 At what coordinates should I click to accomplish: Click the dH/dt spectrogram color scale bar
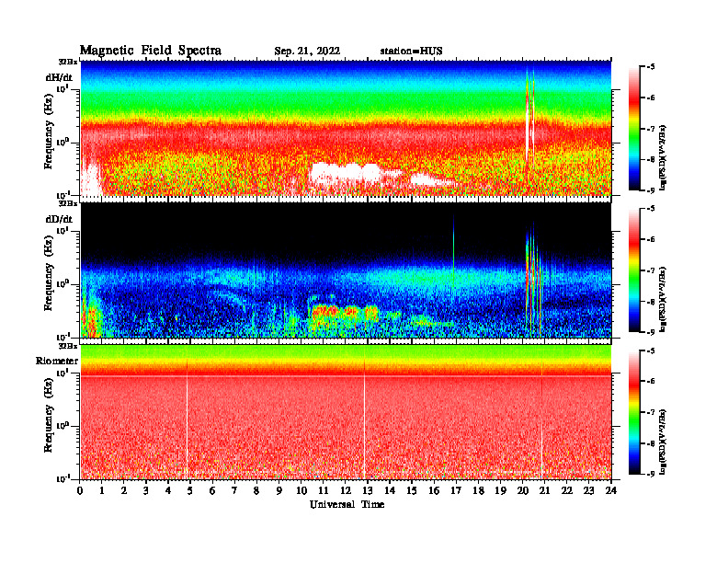click(633, 129)
